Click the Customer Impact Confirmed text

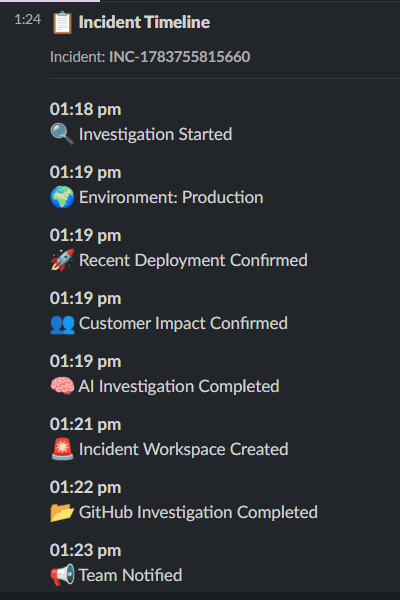(183, 323)
